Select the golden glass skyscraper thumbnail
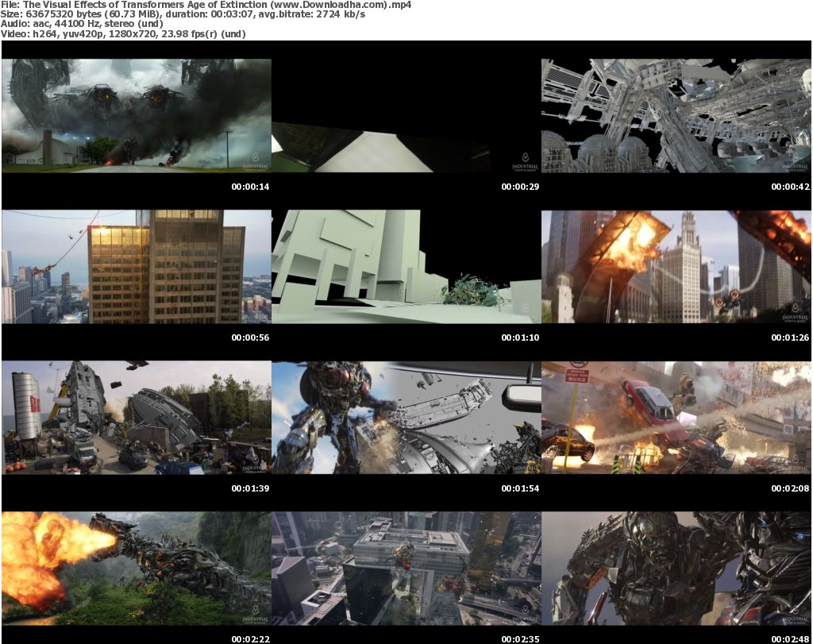Viewport: 813px width, 644px height. pos(137,267)
